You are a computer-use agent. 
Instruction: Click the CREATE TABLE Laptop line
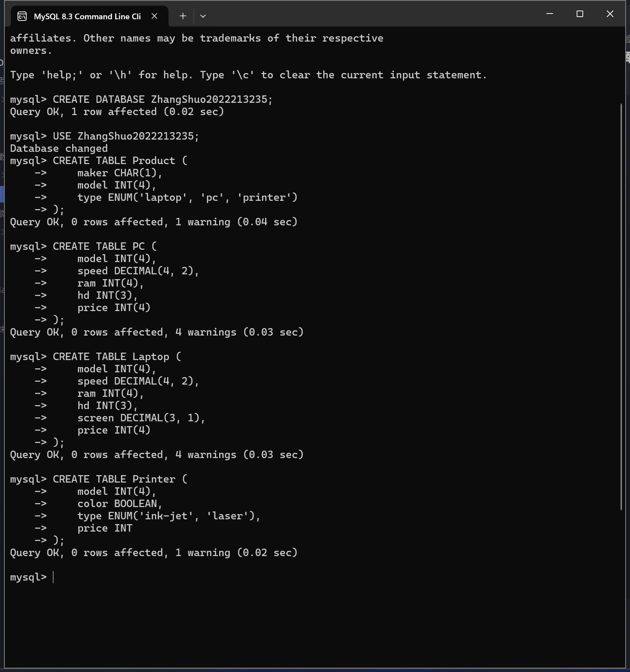pyautogui.click(x=96, y=357)
